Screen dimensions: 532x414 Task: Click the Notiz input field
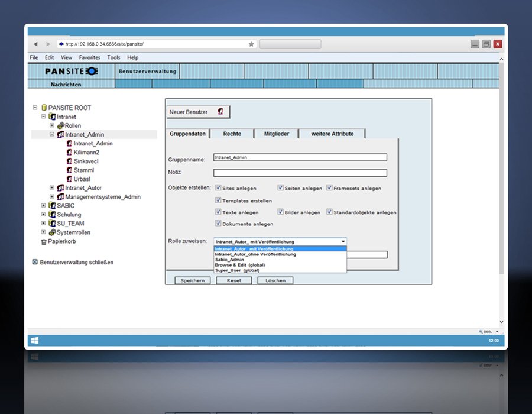[300, 173]
